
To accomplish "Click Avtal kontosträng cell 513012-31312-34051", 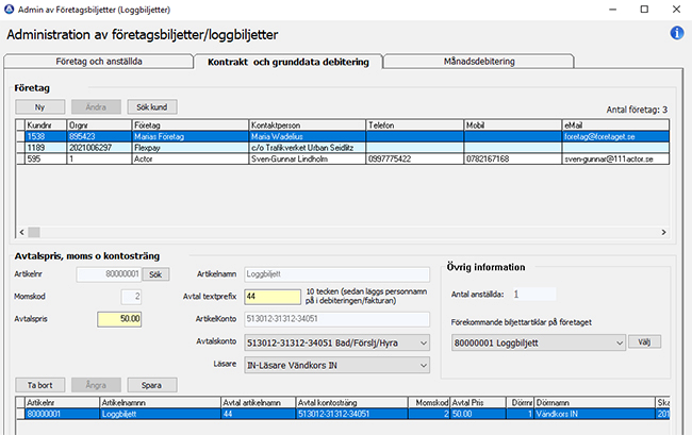I will [x=352, y=414].
